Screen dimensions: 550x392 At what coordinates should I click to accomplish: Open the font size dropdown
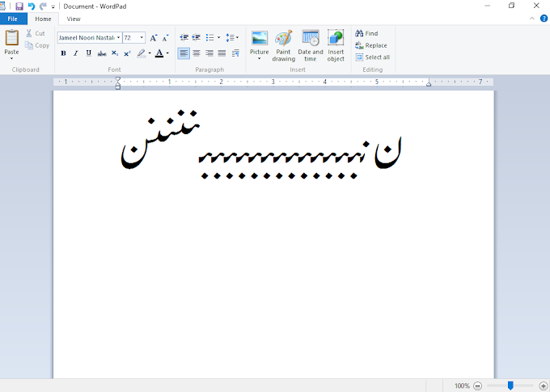coord(142,37)
